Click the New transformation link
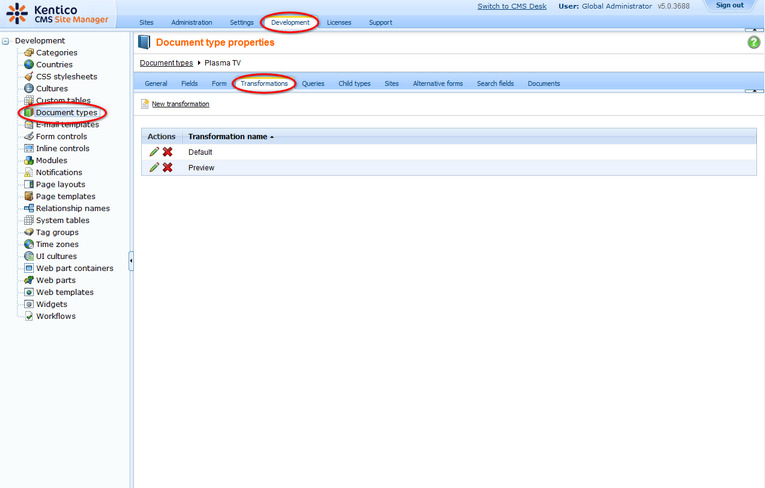 click(180, 104)
